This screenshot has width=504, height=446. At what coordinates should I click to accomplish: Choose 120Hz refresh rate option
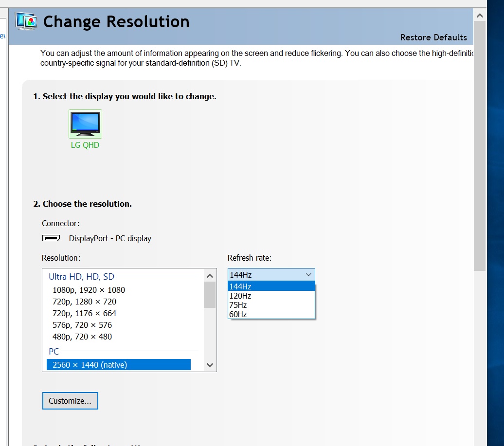[x=271, y=296]
